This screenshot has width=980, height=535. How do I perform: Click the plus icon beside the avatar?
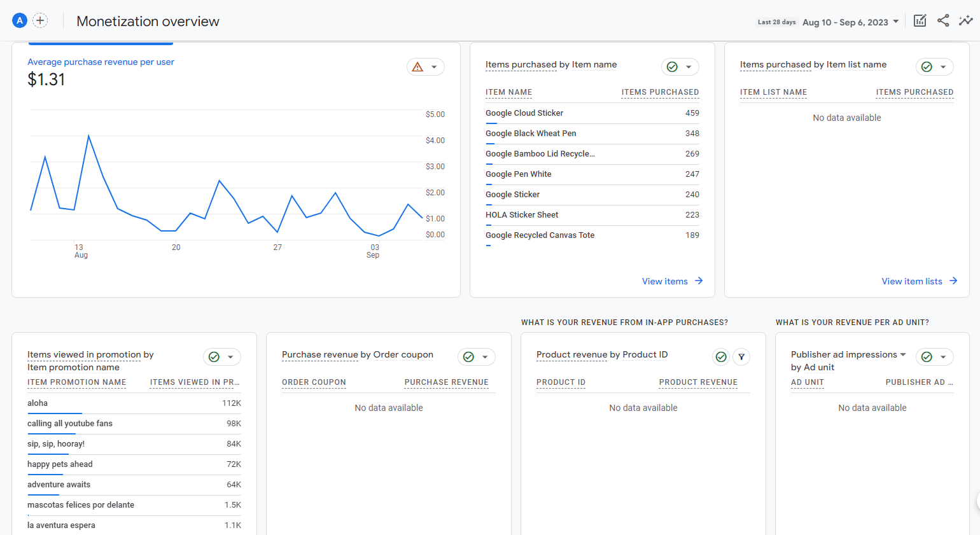tap(40, 20)
